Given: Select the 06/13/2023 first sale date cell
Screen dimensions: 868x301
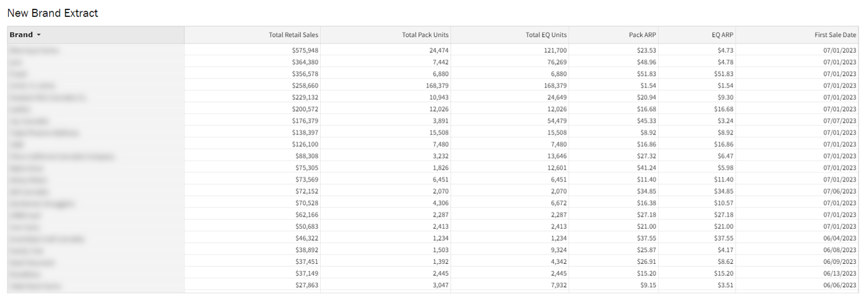Looking at the screenshot, I should coord(839,273).
